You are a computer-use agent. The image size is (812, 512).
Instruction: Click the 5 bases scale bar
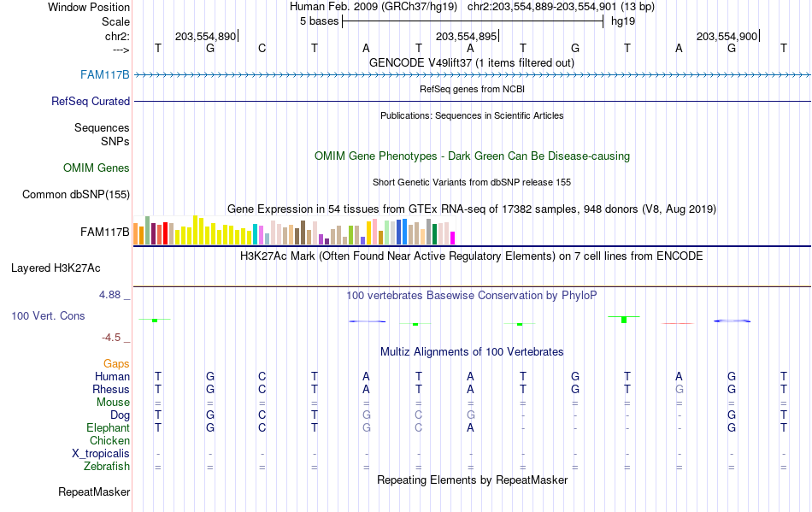(x=473, y=21)
